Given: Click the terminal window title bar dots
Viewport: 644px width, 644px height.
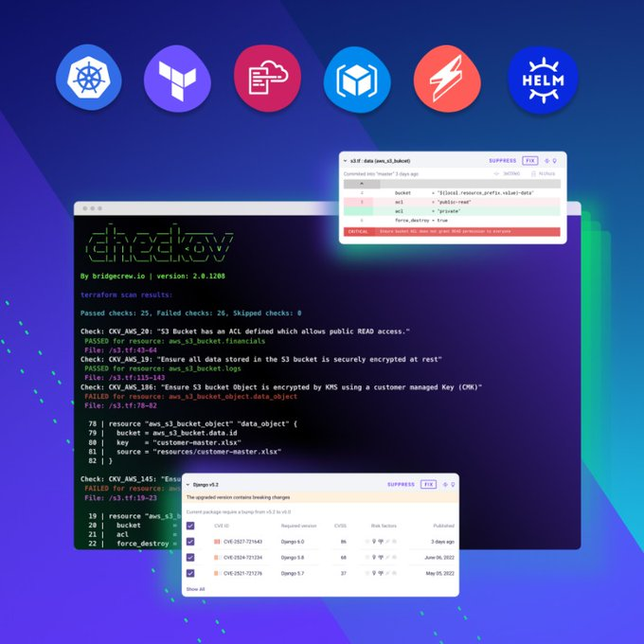Looking at the screenshot, I should (x=93, y=208).
